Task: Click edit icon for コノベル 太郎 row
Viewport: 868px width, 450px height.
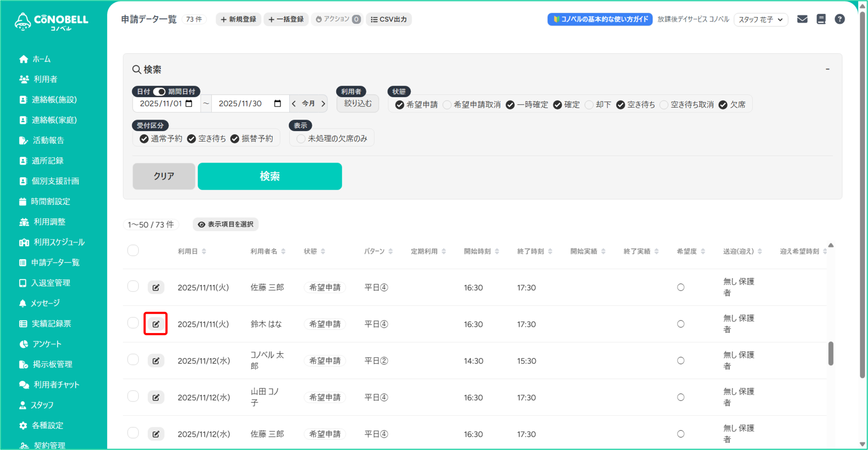Action: (156, 361)
